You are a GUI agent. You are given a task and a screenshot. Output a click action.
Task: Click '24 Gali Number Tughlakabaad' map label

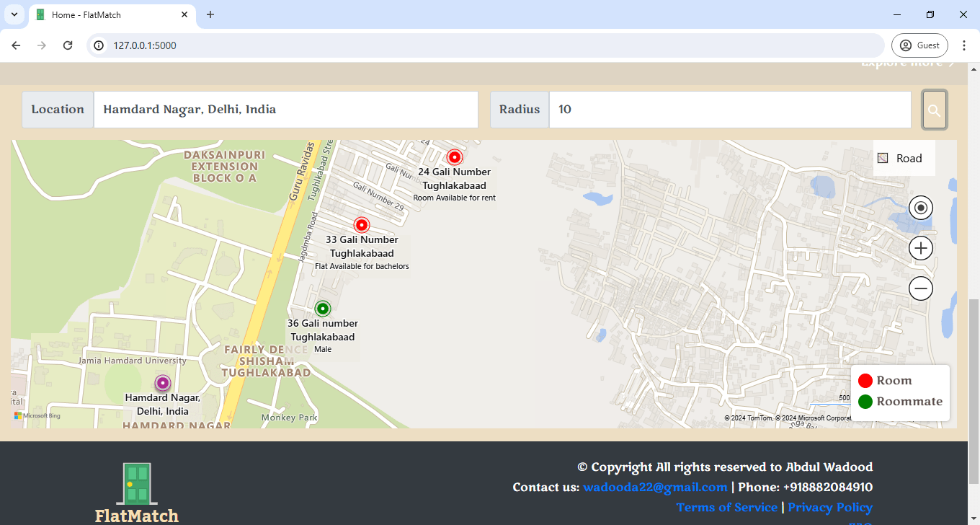point(455,179)
